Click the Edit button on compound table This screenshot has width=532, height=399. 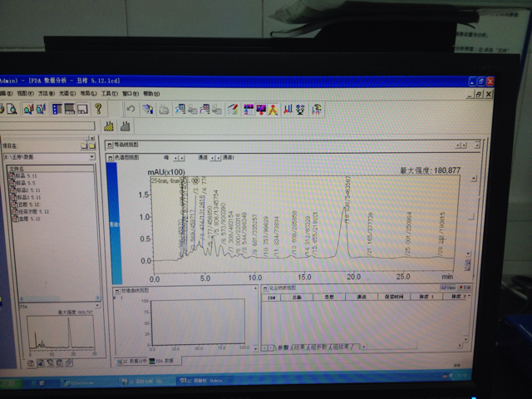tap(465, 288)
